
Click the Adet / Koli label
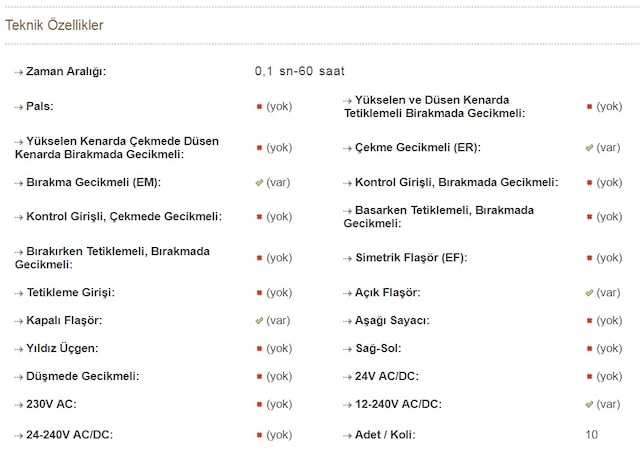(x=385, y=435)
